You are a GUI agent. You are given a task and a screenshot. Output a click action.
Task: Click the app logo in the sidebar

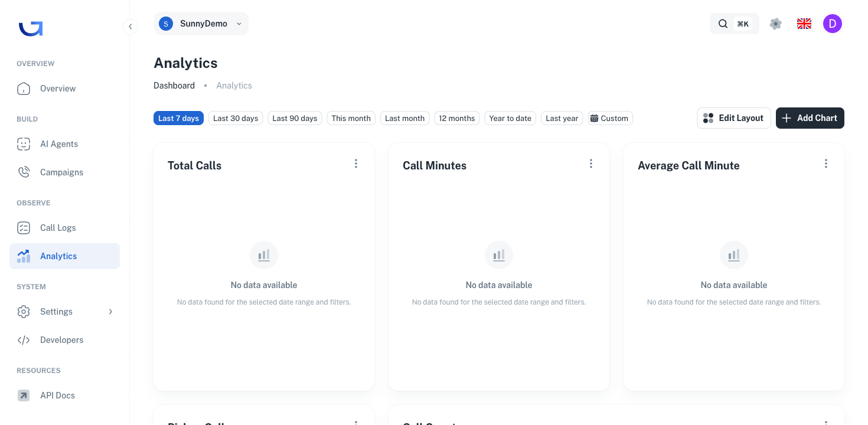(x=31, y=28)
